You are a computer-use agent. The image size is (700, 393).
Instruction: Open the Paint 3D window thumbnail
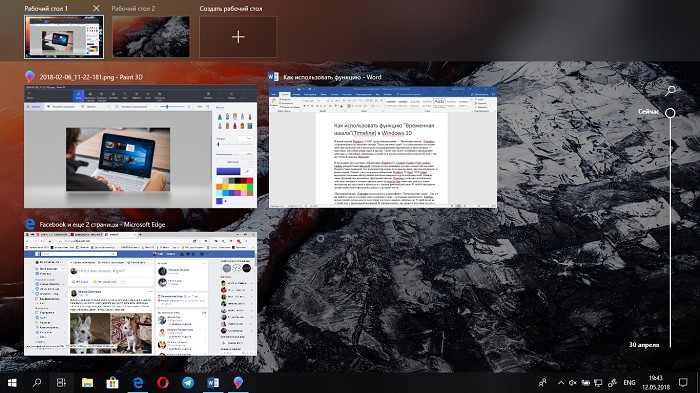tap(140, 147)
